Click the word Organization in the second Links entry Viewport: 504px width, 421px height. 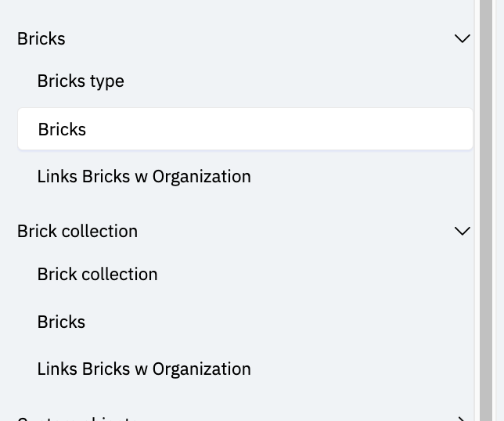(x=202, y=369)
